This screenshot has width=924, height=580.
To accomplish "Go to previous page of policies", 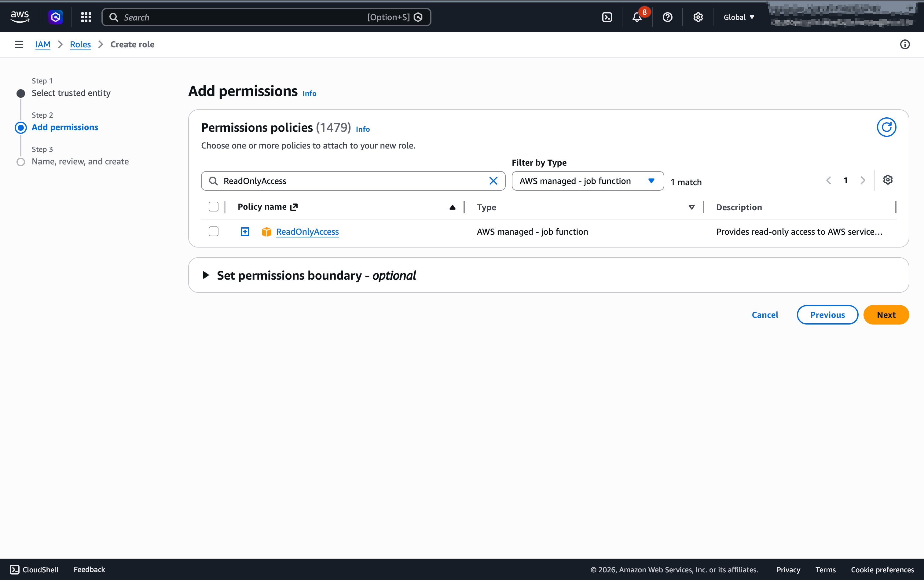I will click(828, 180).
